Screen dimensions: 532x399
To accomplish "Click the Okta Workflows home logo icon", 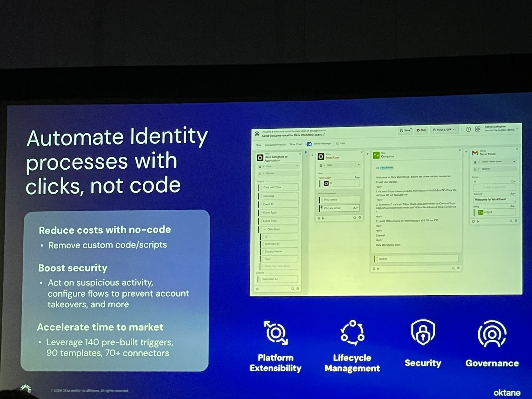I will pos(257,134).
